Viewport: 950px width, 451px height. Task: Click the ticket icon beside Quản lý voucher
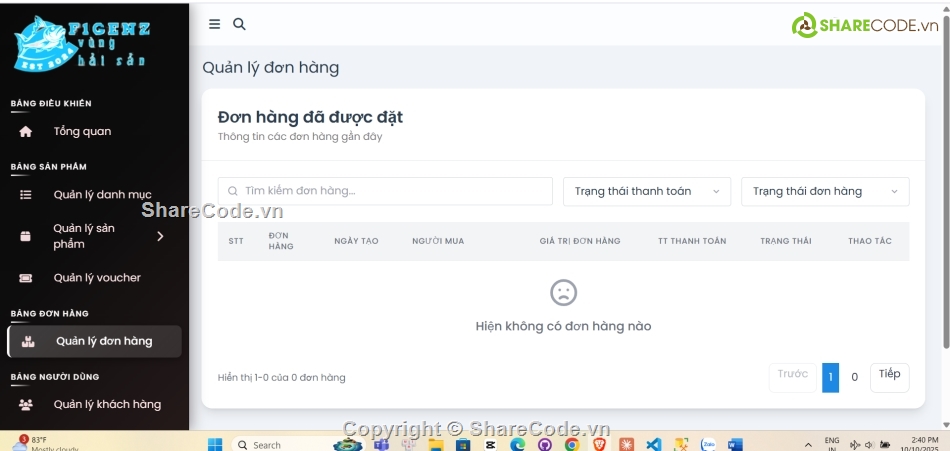[x=26, y=278]
